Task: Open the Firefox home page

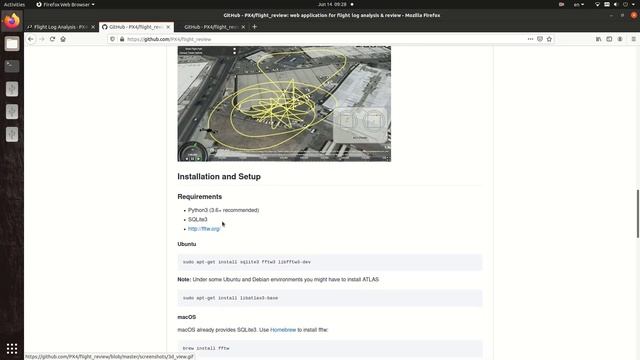Action: tap(63, 39)
